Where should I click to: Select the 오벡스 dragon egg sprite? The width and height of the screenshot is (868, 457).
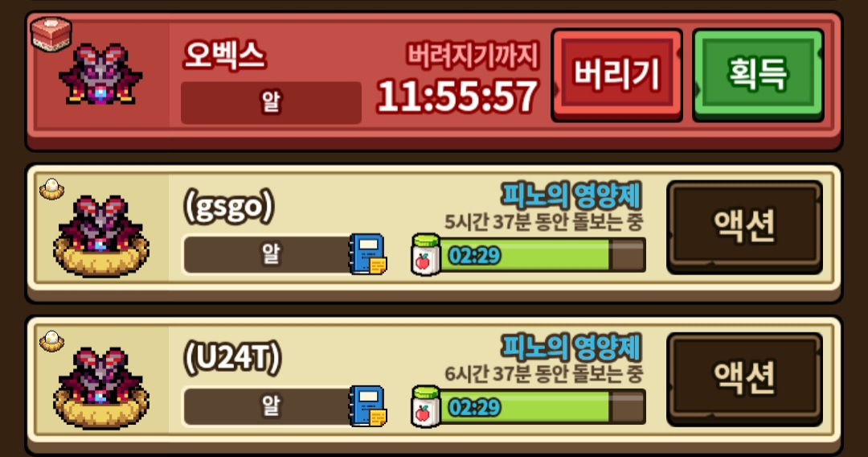click(x=100, y=75)
